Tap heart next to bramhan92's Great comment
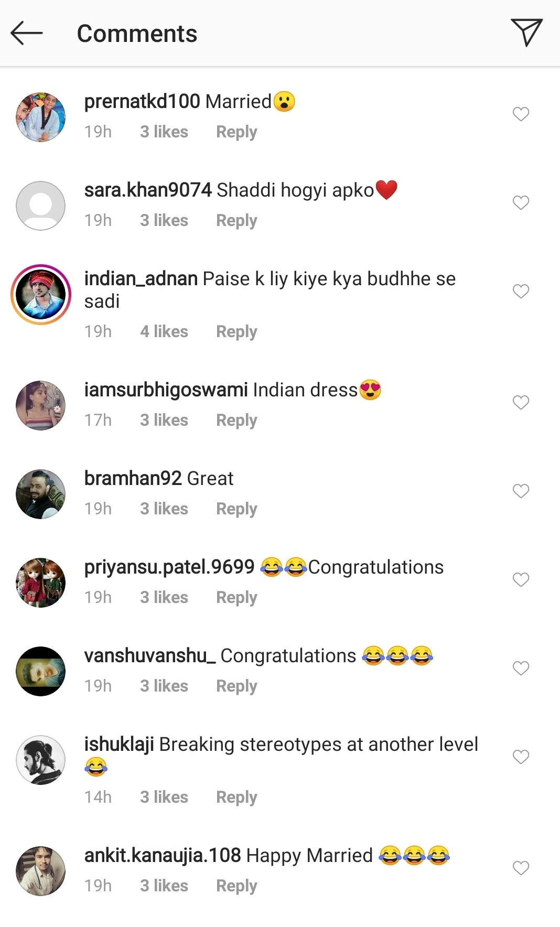Screen dimensions: 560x927 pyautogui.click(x=521, y=491)
